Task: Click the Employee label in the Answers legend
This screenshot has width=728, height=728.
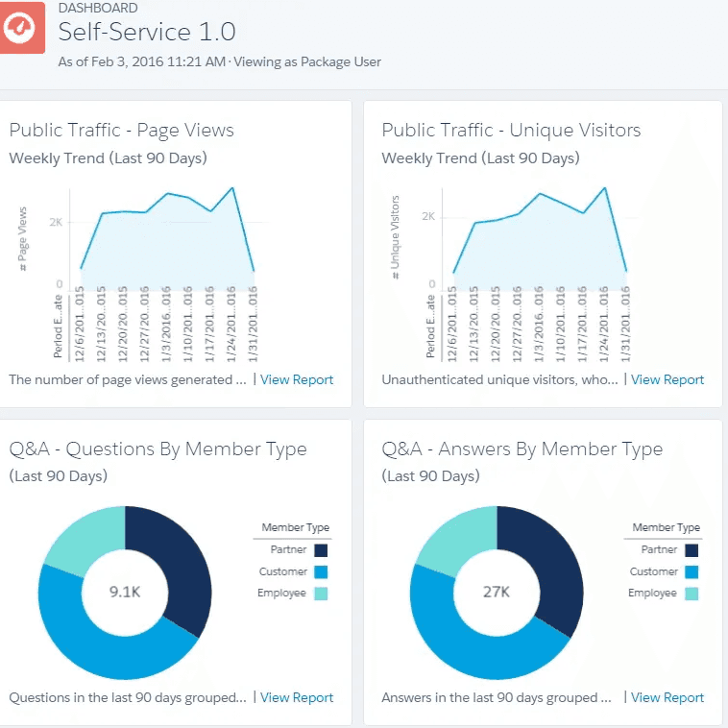Action: (652, 594)
